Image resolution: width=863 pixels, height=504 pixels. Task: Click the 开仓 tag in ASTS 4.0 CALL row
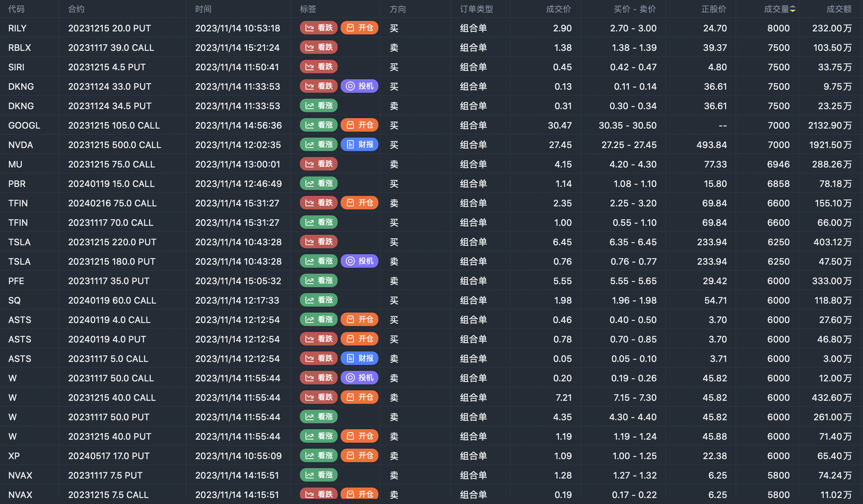coord(360,320)
